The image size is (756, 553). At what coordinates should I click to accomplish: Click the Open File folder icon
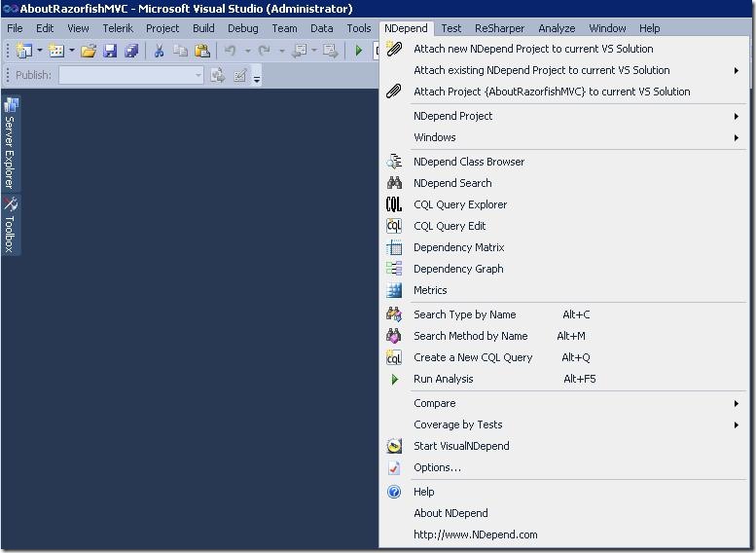[89, 51]
